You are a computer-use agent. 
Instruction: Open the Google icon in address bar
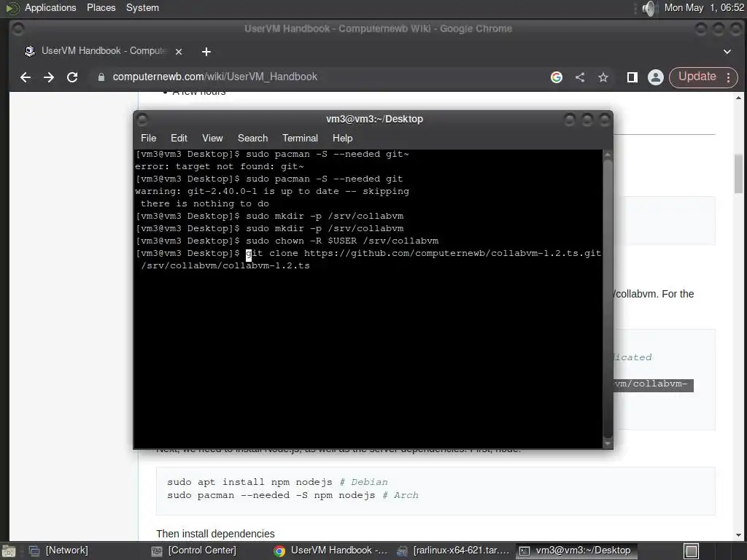557,77
